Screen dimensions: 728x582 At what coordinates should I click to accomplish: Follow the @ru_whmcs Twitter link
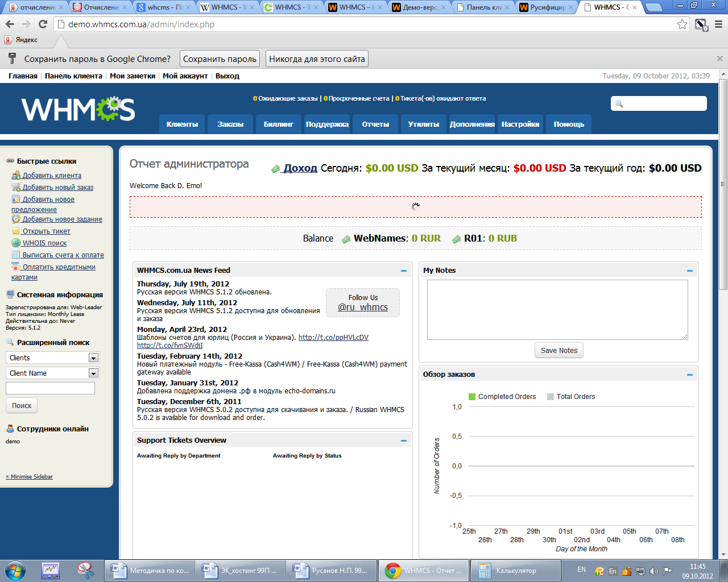pyautogui.click(x=363, y=307)
